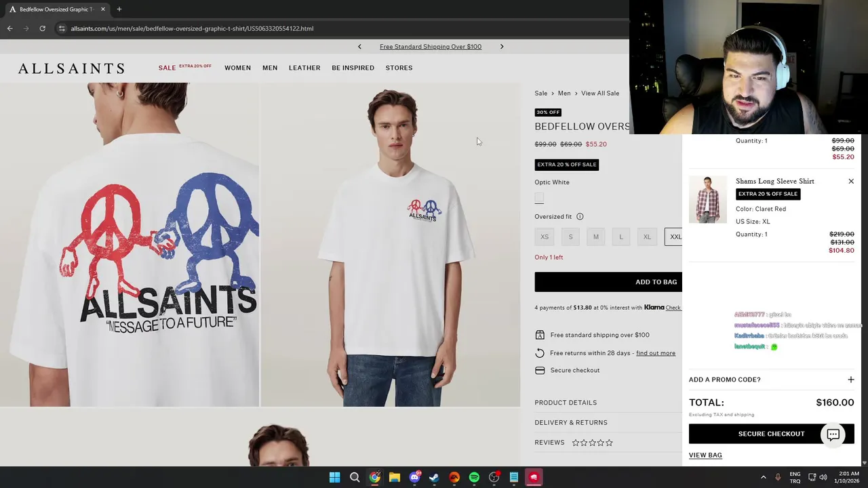868x488 pixels.
Task: Click View All Sale breadcrumb
Action: [x=600, y=94]
